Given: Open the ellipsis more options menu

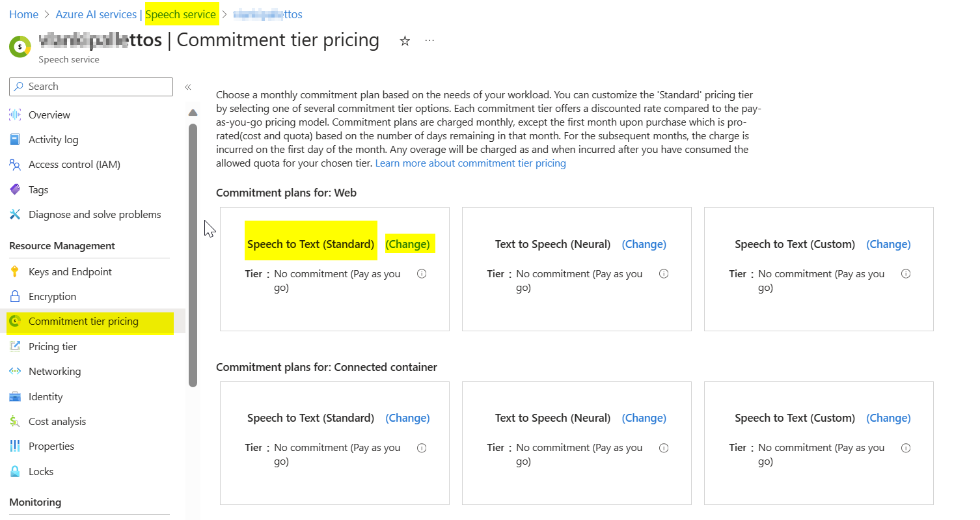Looking at the screenshot, I should point(429,40).
